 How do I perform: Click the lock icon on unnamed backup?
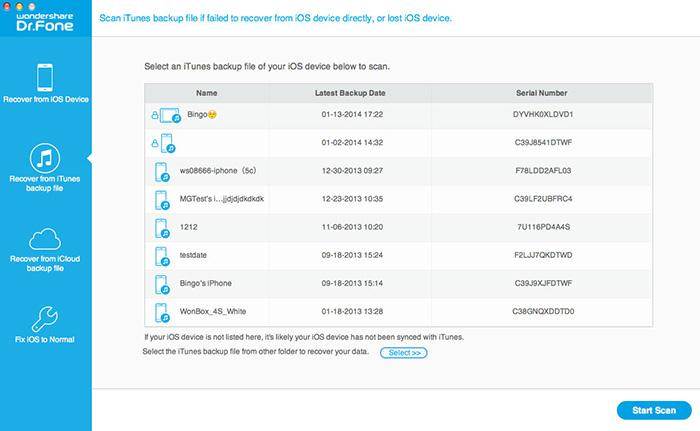coord(153,144)
